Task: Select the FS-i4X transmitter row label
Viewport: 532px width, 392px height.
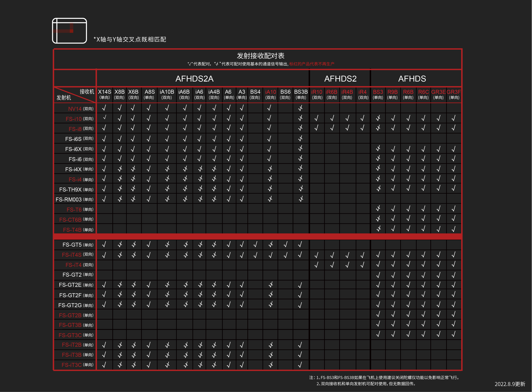Action: [79, 169]
